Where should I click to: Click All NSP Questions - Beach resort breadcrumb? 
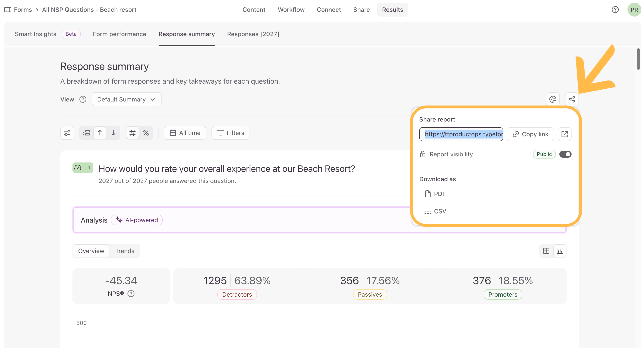point(89,10)
